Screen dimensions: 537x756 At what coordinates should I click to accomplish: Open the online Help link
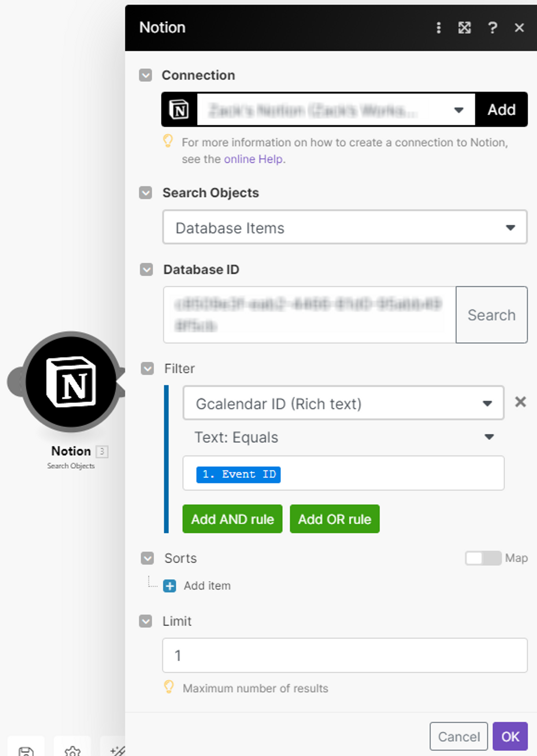coord(253,159)
